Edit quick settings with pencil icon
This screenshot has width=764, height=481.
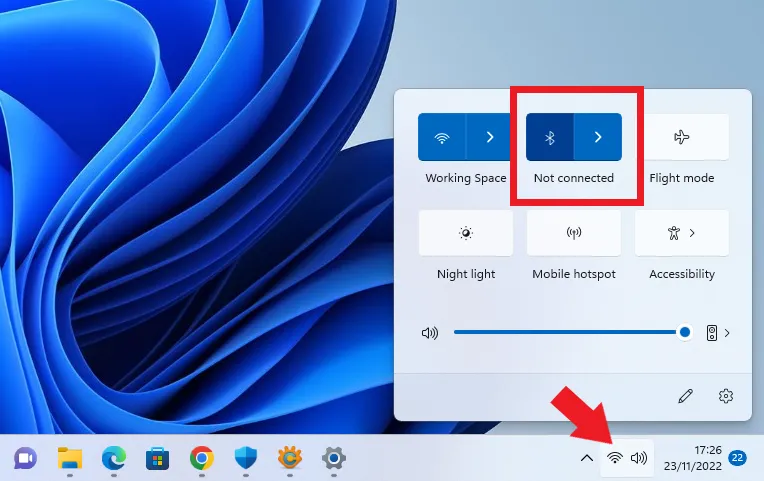pyautogui.click(x=685, y=396)
